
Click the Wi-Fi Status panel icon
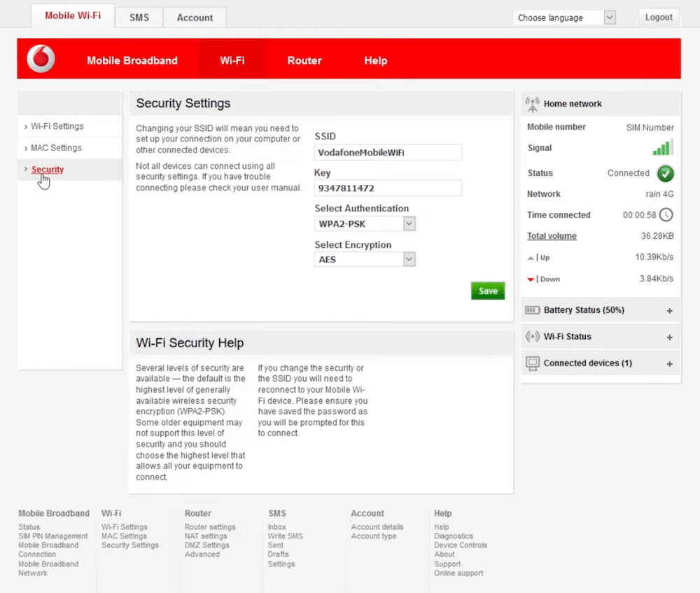533,336
